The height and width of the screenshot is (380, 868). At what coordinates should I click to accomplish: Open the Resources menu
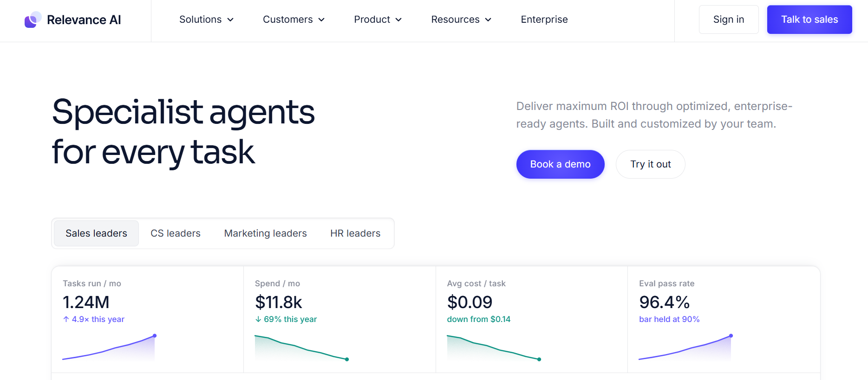(x=461, y=19)
